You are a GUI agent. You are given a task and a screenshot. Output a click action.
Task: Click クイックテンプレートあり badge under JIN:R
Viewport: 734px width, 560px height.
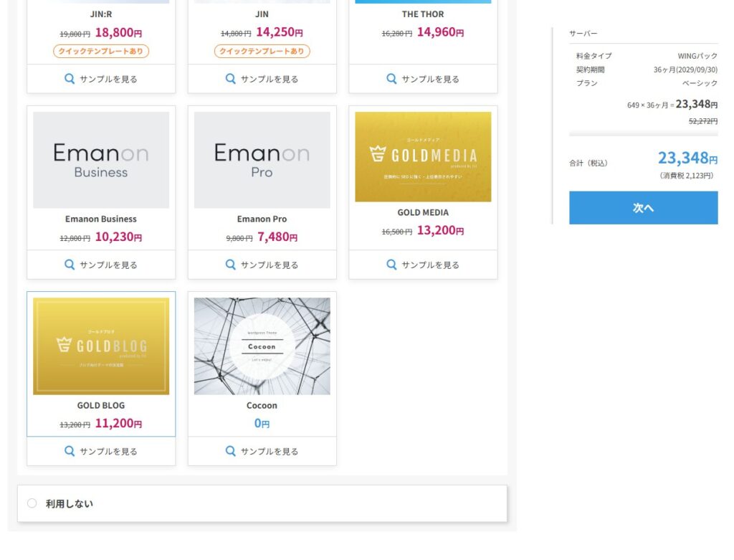click(x=101, y=51)
